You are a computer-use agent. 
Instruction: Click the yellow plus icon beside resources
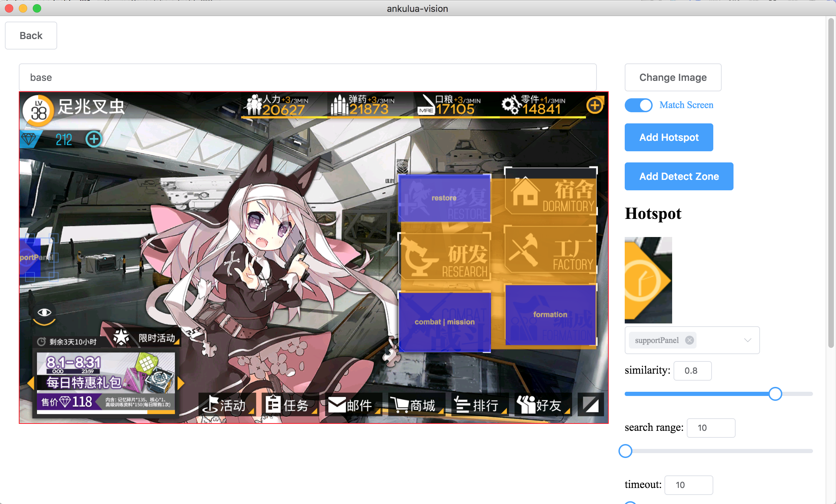[x=594, y=105]
